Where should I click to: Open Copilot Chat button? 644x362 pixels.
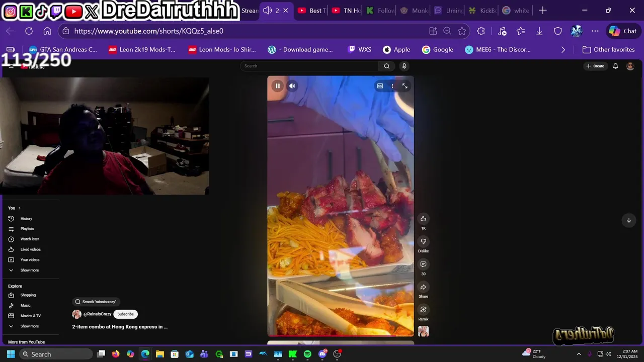pos(623,31)
